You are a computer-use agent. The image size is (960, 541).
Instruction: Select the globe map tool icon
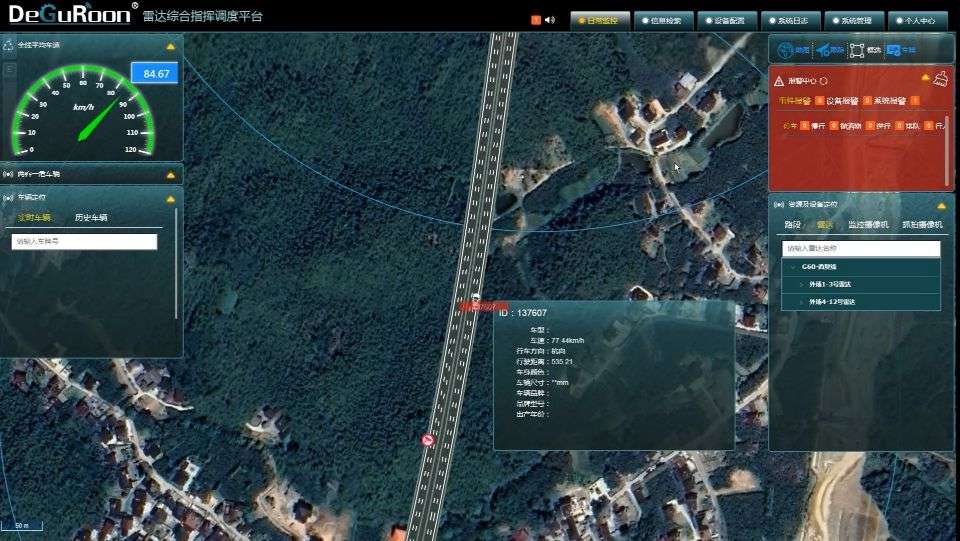pyautogui.click(x=785, y=50)
